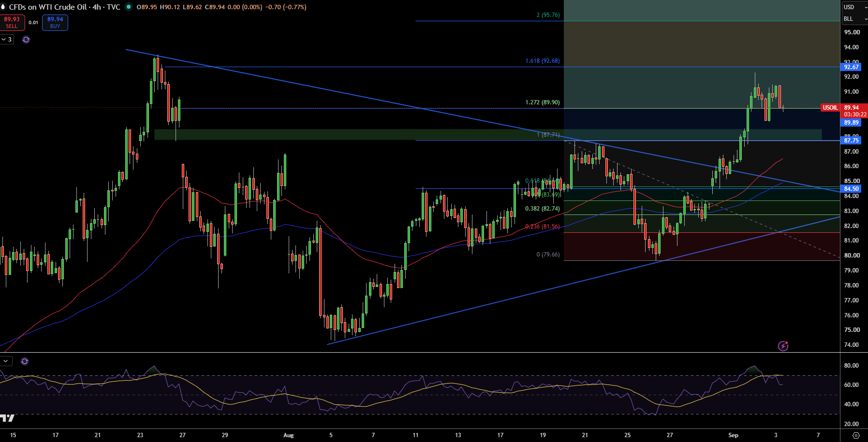This screenshot has width=868, height=442.
Task: Click the 89.94 BUY button
Action: coord(55,22)
